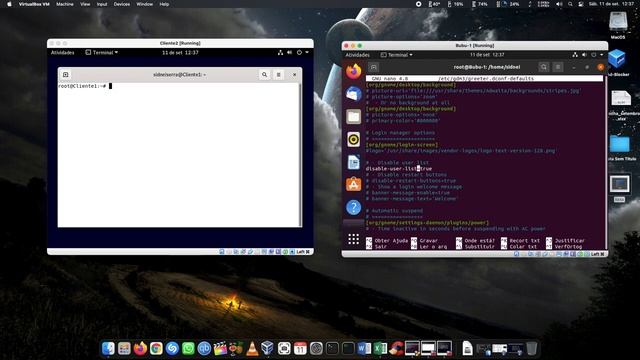Click Cliente2 [Running] window title bar
This screenshot has height=360, width=640.
180,43
